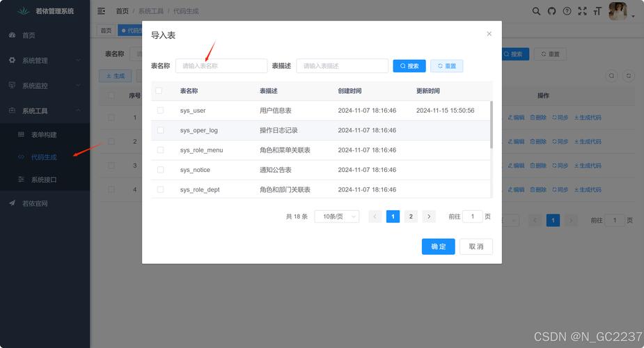644x348 pixels.
Task: Open the 10条/页 page size dropdown
Action: tap(337, 216)
